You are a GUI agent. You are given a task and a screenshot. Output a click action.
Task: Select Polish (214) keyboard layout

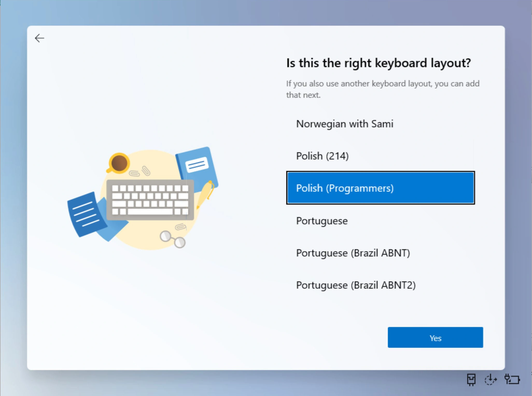380,156
